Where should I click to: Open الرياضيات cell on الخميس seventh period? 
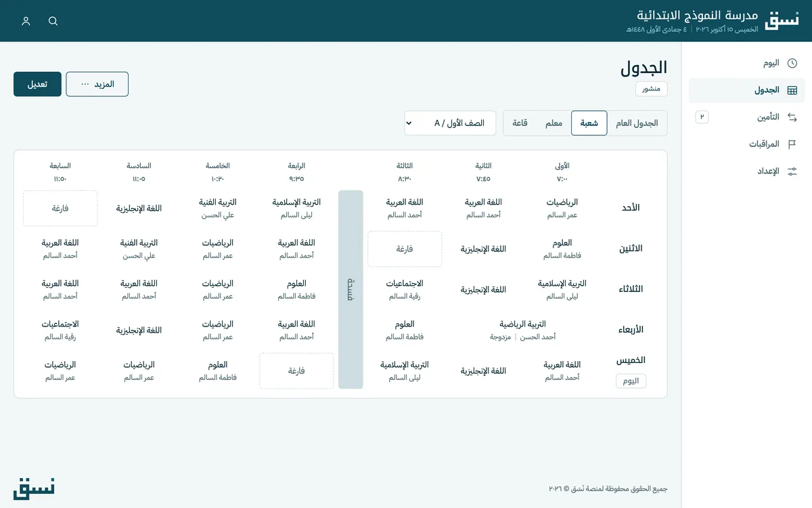coord(60,371)
